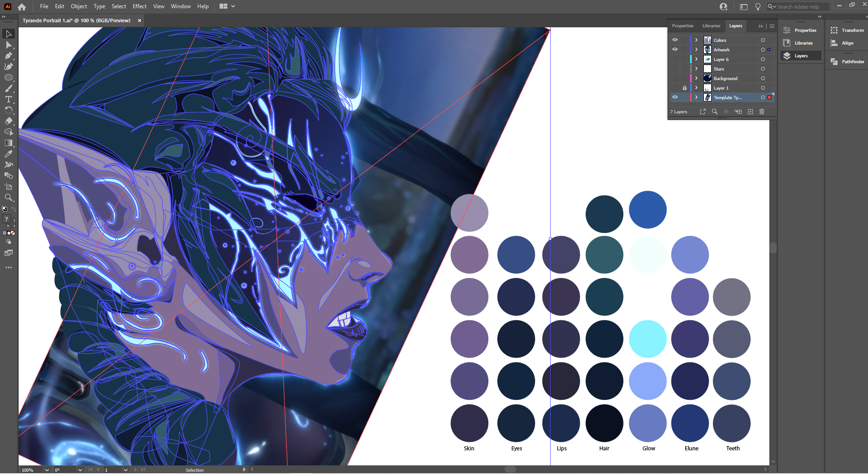Select the Type tool
Image resolution: width=868 pixels, height=474 pixels.
point(9,99)
